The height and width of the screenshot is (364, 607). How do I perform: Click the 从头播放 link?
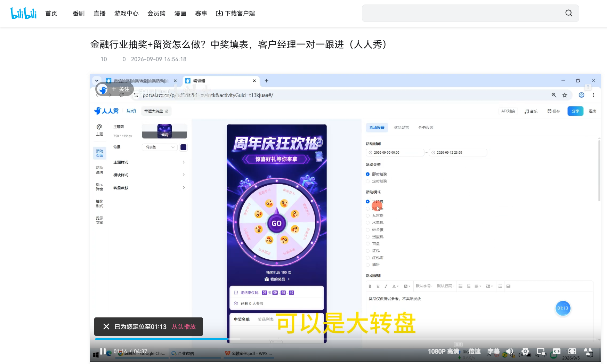click(184, 327)
